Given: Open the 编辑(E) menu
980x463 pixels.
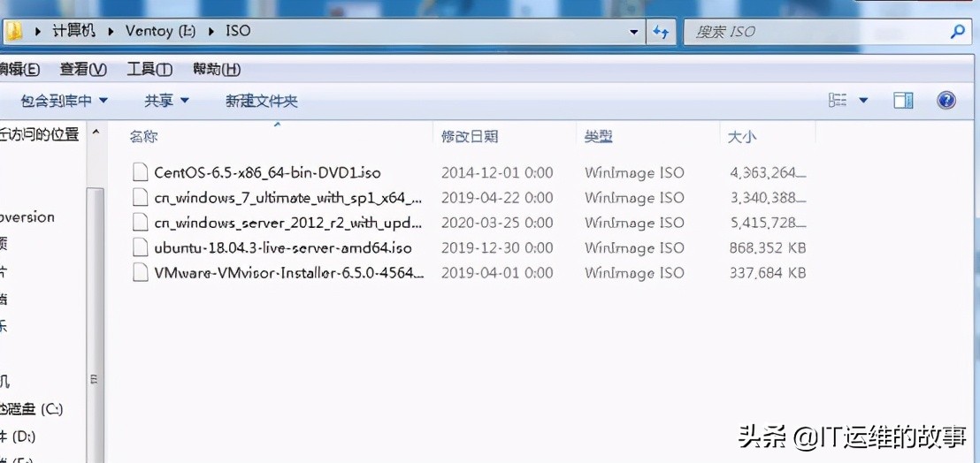Looking at the screenshot, I should (19, 69).
